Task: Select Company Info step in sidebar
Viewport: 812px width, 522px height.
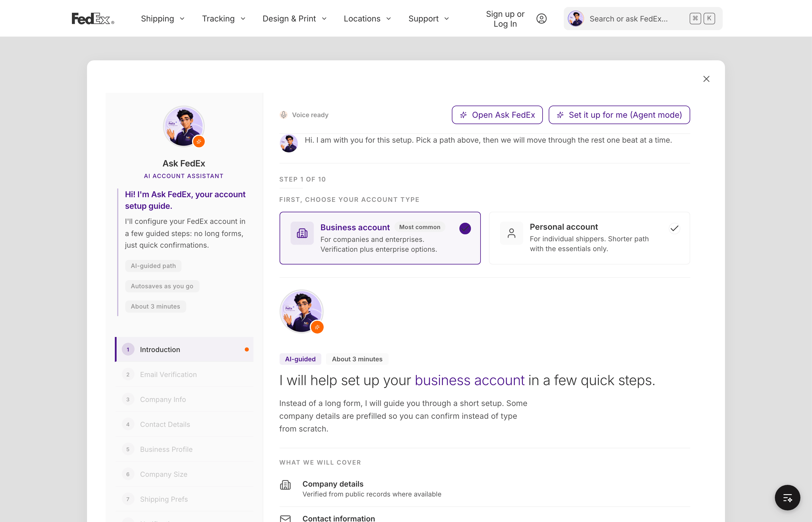Action: pos(184,399)
